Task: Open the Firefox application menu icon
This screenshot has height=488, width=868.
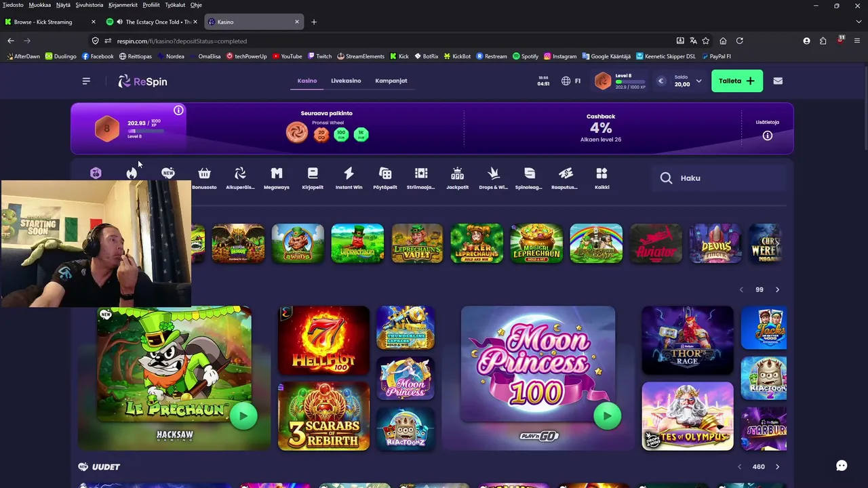Action: 857,41
